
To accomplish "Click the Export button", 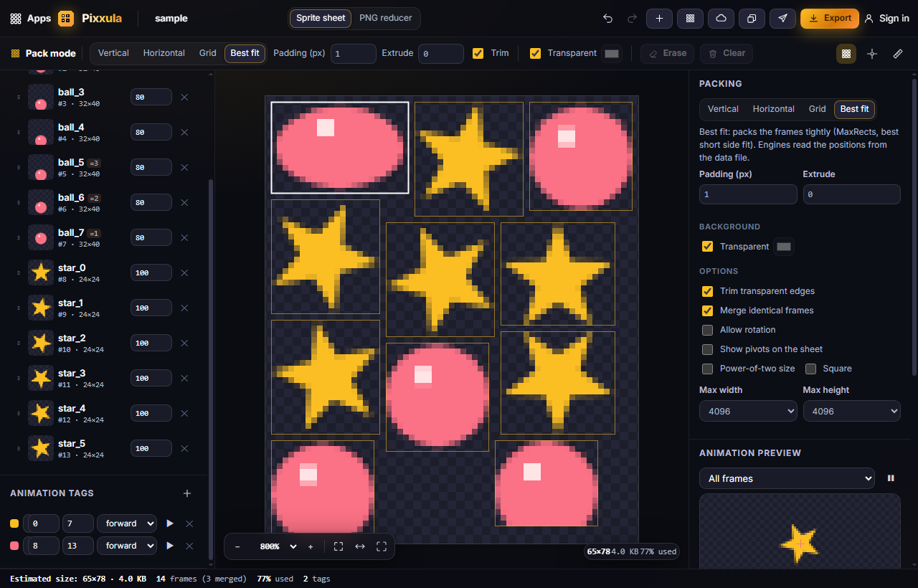I will pyautogui.click(x=830, y=19).
